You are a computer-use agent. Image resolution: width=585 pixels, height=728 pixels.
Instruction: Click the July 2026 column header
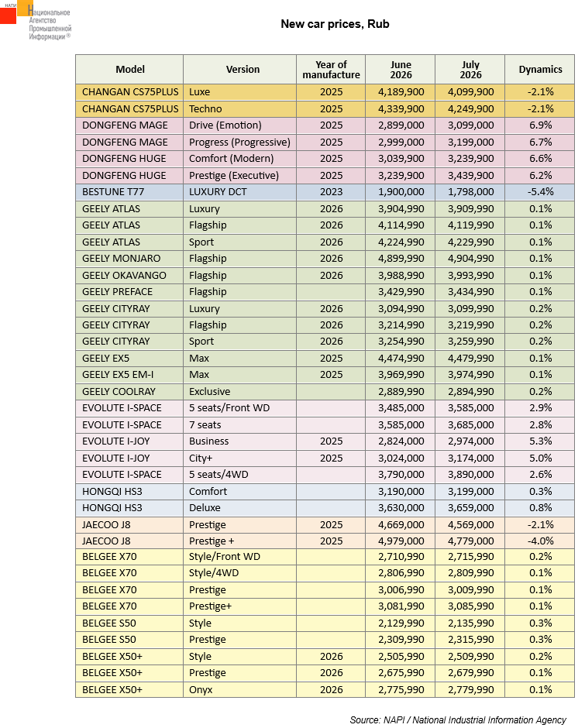tap(470, 69)
